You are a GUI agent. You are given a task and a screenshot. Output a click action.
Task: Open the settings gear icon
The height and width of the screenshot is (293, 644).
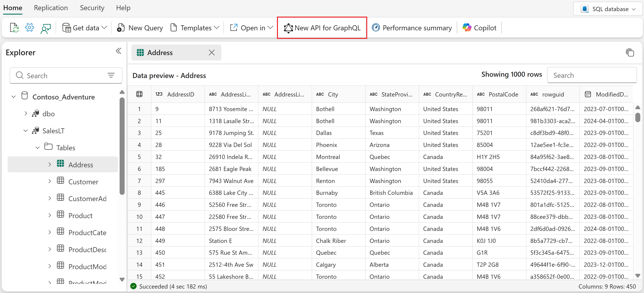pos(30,28)
